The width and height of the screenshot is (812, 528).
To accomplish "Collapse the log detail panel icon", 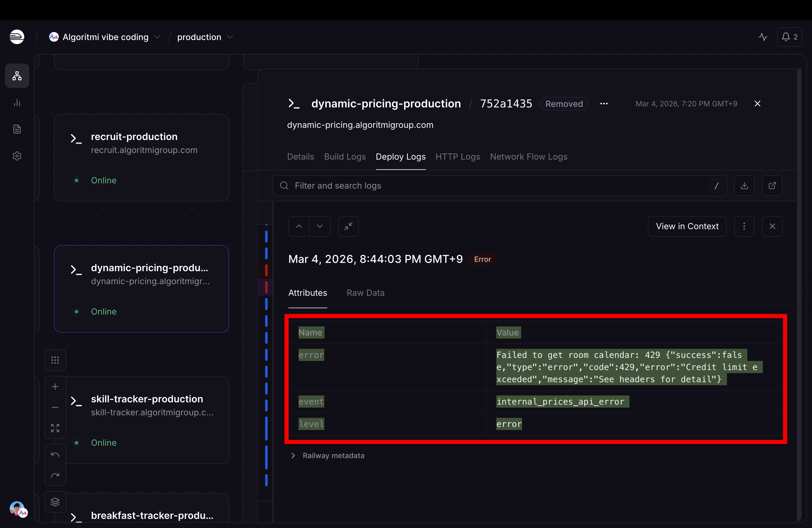I will point(348,226).
